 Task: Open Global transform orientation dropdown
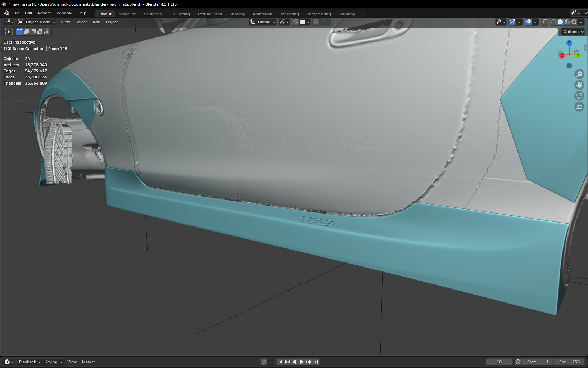(263, 22)
